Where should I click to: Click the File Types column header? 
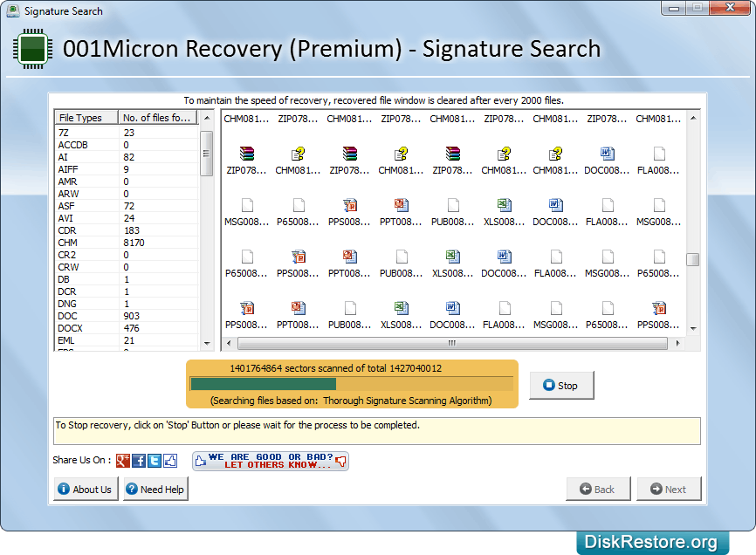pos(86,118)
